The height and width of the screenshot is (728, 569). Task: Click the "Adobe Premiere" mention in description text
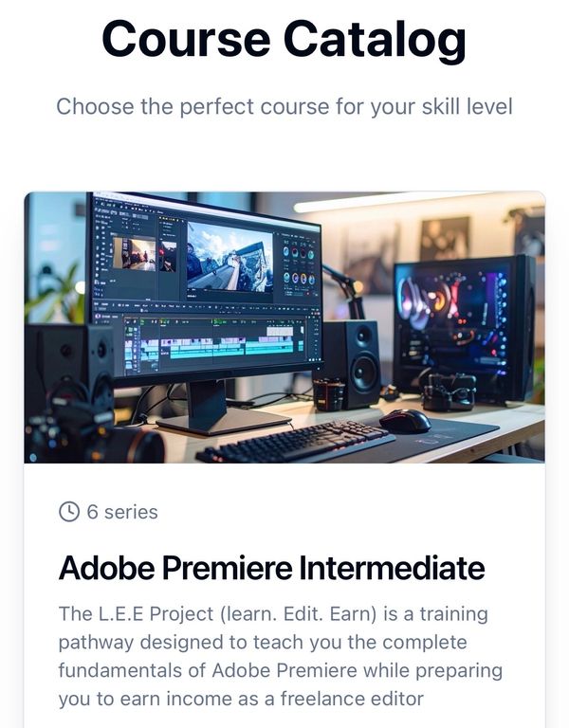[284, 670]
